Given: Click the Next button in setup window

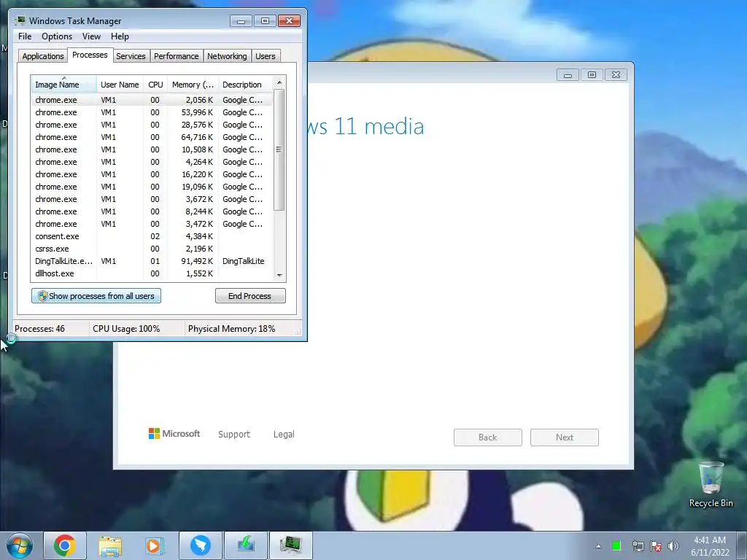Looking at the screenshot, I should coord(565,437).
